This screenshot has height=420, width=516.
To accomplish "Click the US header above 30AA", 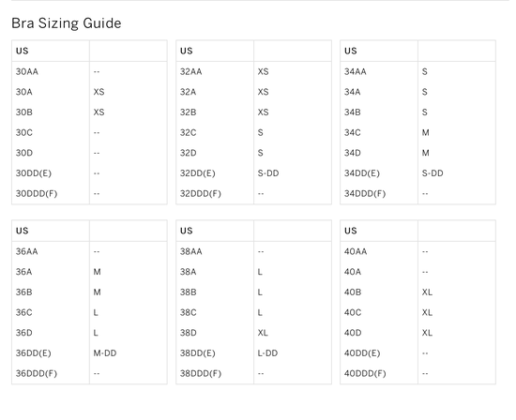I will coord(23,51).
